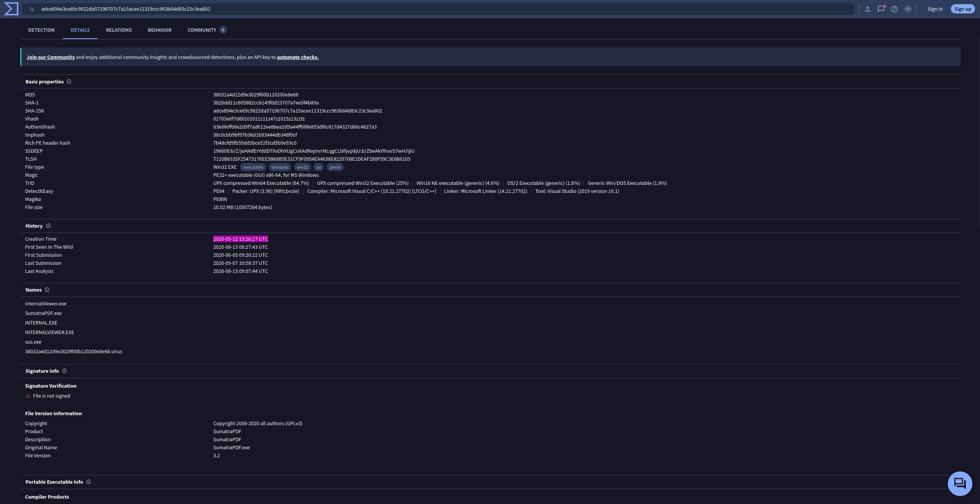Click the warning triangle next to File is not signed
Screen dimensions: 980x504
click(x=28, y=396)
